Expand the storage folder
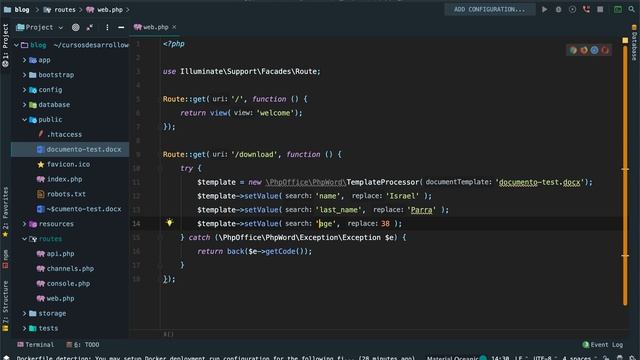The width and height of the screenshot is (640, 360). point(24,313)
